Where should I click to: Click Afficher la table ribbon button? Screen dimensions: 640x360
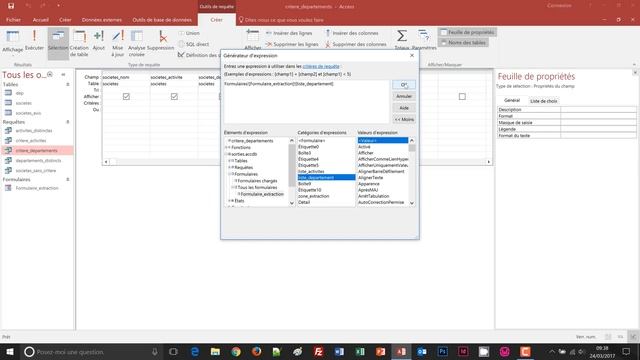[x=253, y=40]
